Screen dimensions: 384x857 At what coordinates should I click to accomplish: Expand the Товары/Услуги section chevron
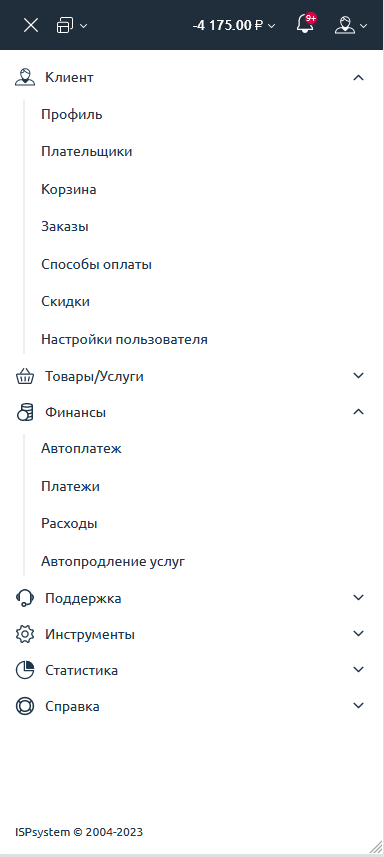358,375
